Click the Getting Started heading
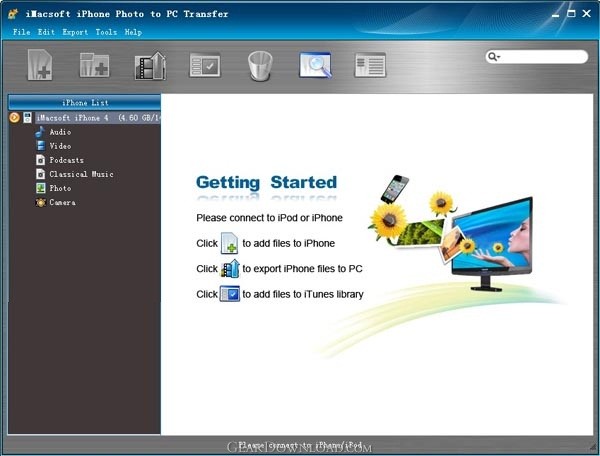The width and height of the screenshot is (600, 456). click(266, 182)
